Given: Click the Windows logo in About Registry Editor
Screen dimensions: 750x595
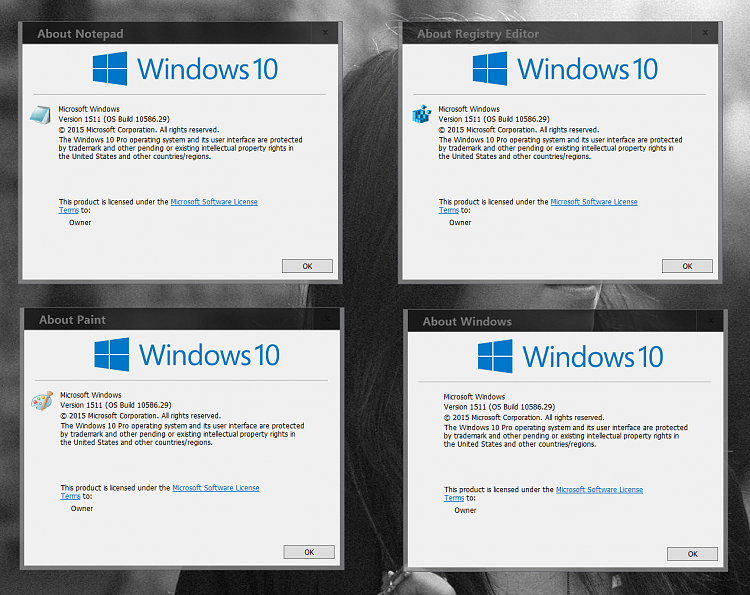Looking at the screenshot, I should tap(490, 68).
